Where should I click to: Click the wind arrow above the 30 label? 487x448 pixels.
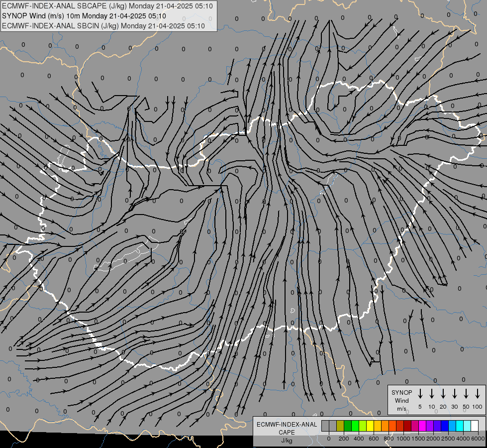454,394
